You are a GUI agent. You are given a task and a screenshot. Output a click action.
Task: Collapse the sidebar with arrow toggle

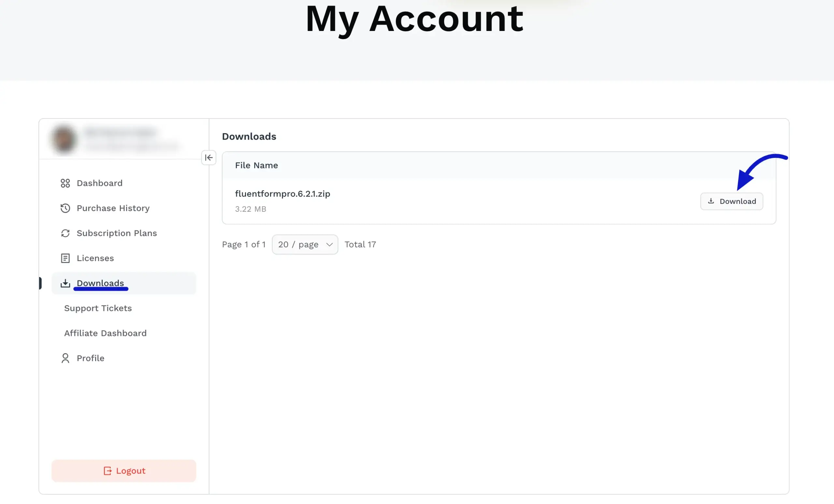pos(208,158)
